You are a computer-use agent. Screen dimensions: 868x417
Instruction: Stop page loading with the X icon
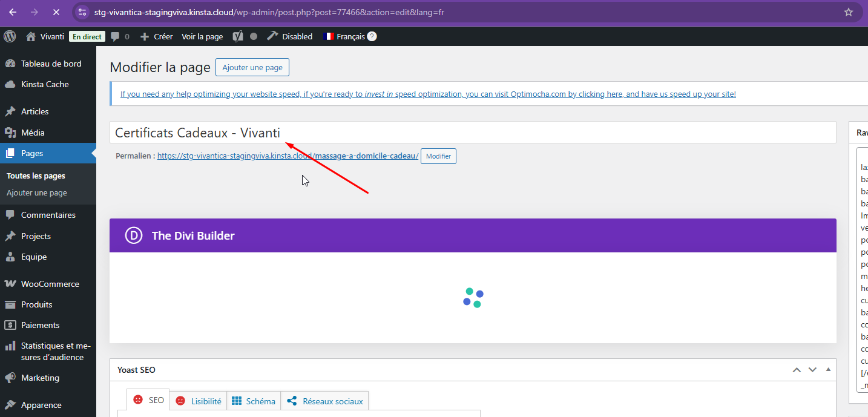[x=56, y=12]
